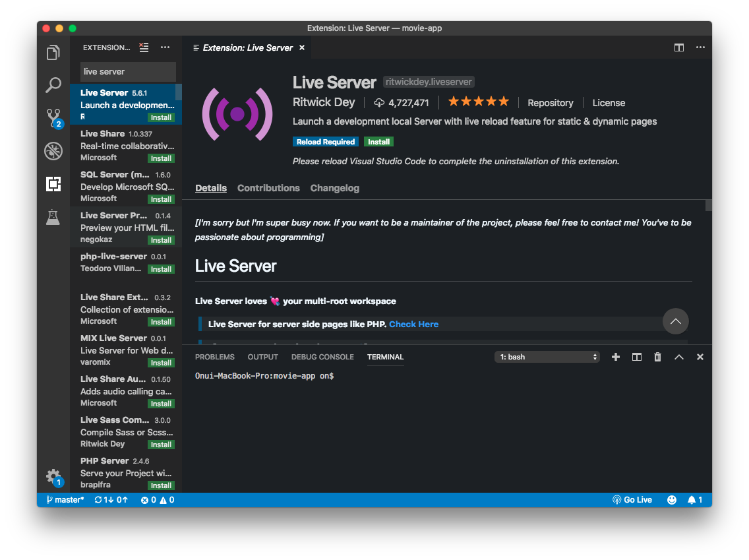Open the PROBLEMS panel tab

214,357
